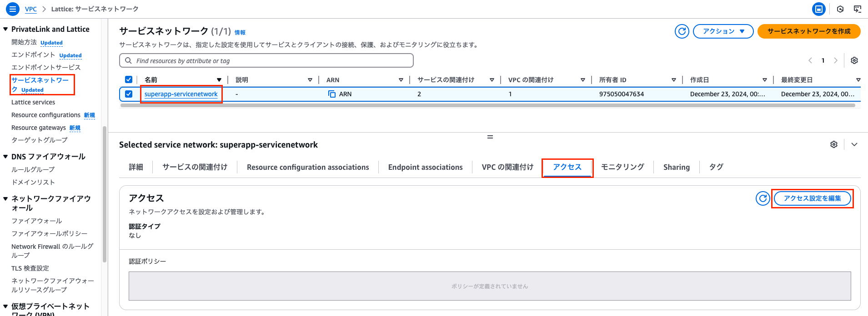This screenshot has width=868, height=316.
Task: Open エンドポイントサービス in sidebar
Action: tap(46, 67)
